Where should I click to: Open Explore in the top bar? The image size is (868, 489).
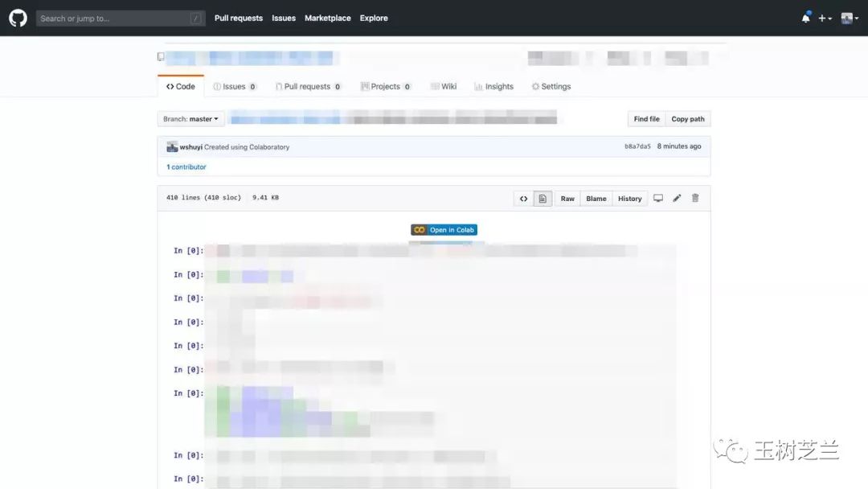click(374, 18)
